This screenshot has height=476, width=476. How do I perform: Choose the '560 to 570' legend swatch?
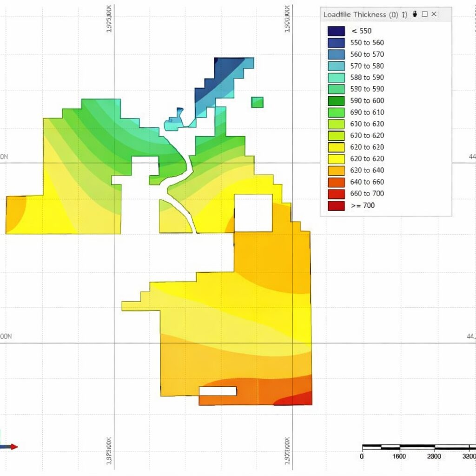pyautogui.click(x=336, y=54)
